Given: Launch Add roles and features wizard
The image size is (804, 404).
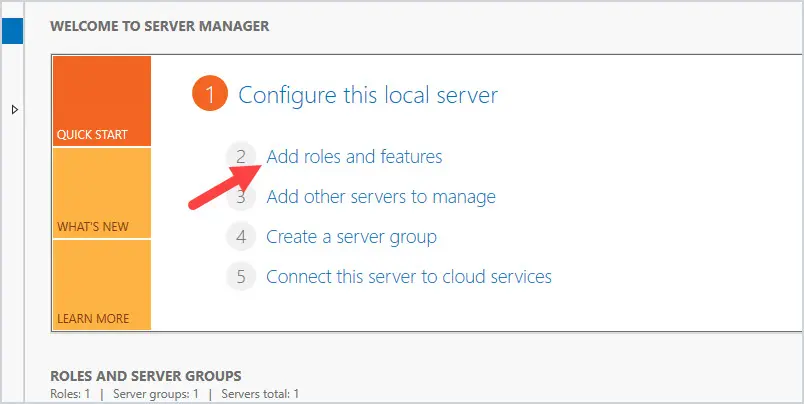Looking at the screenshot, I should coord(354,156).
